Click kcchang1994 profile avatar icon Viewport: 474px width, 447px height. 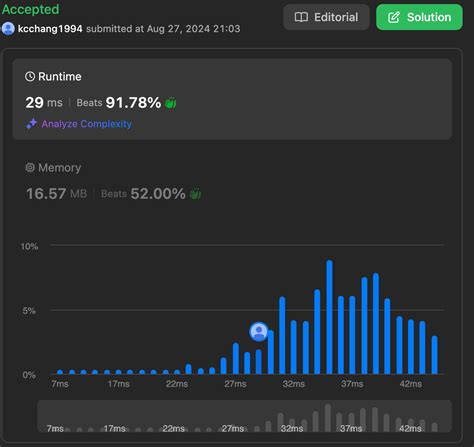coord(8,29)
